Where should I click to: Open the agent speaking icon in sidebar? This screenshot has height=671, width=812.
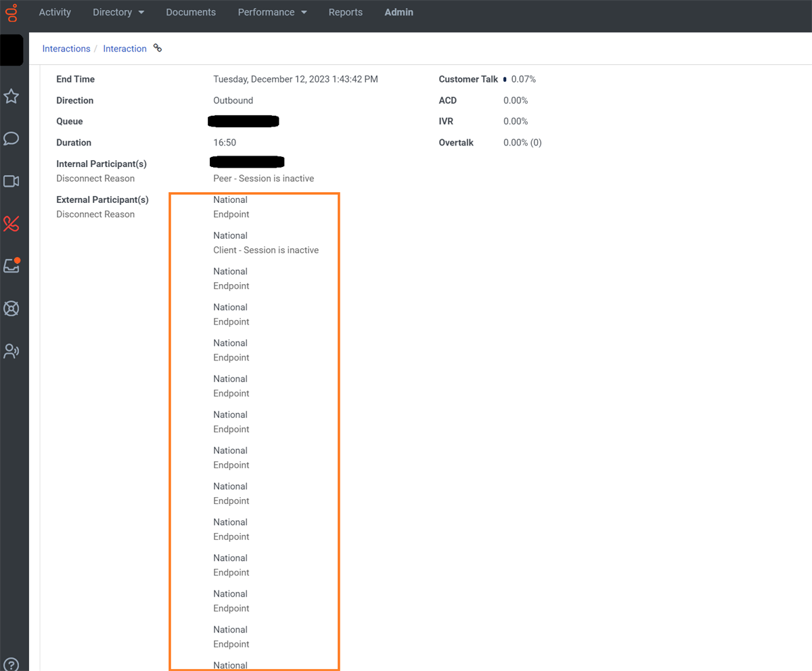(x=11, y=351)
